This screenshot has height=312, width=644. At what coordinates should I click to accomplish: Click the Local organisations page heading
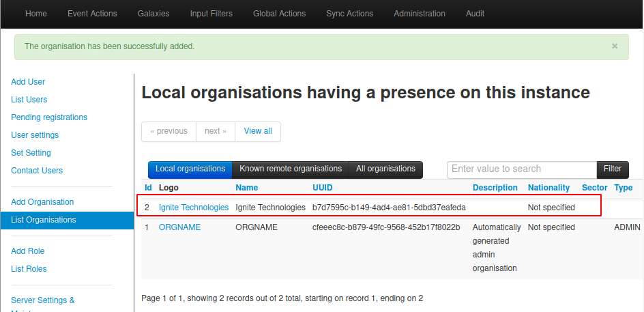pyautogui.click(x=366, y=93)
